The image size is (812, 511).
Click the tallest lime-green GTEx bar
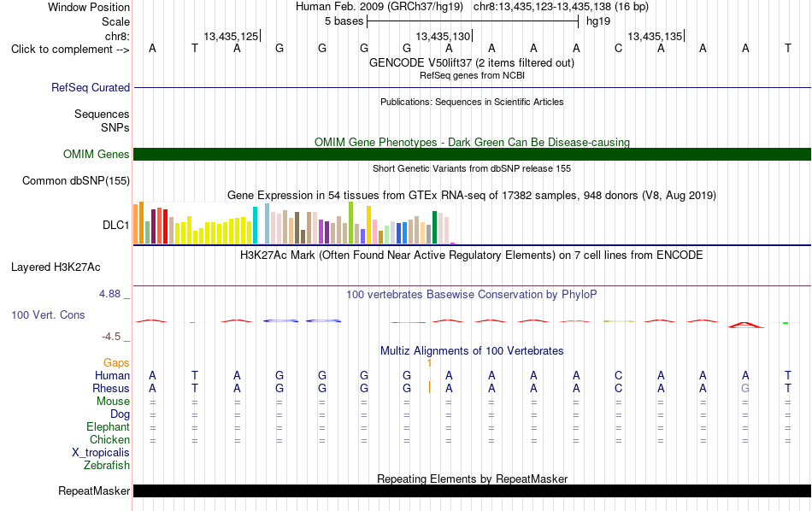coord(350,223)
